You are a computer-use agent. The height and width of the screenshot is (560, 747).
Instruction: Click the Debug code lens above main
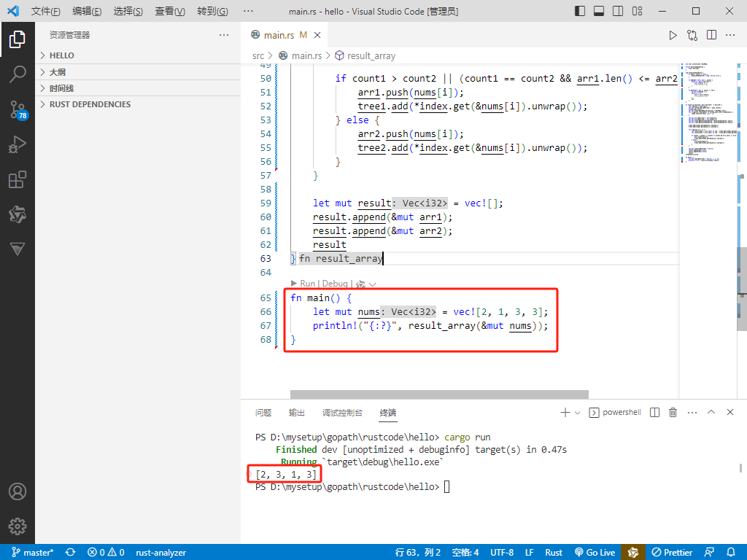tap(335, 284)
